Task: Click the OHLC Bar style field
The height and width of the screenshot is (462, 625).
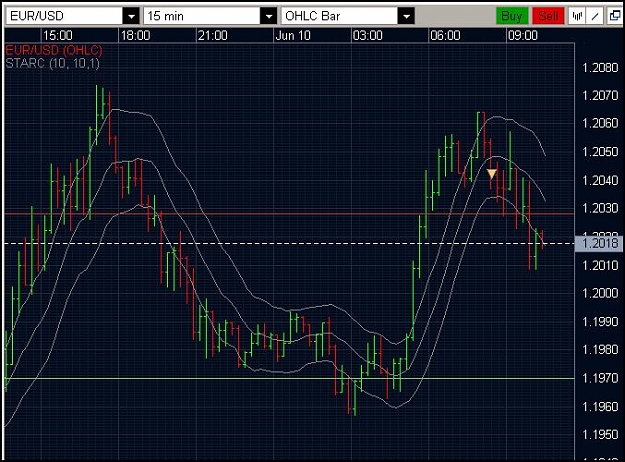Action: tap(340, 16)
